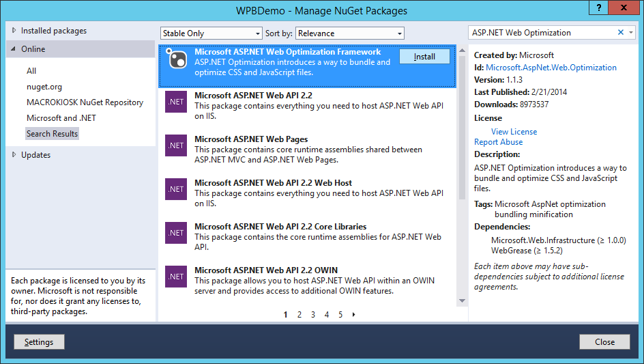Expand the Updates node

click(14, 154)
